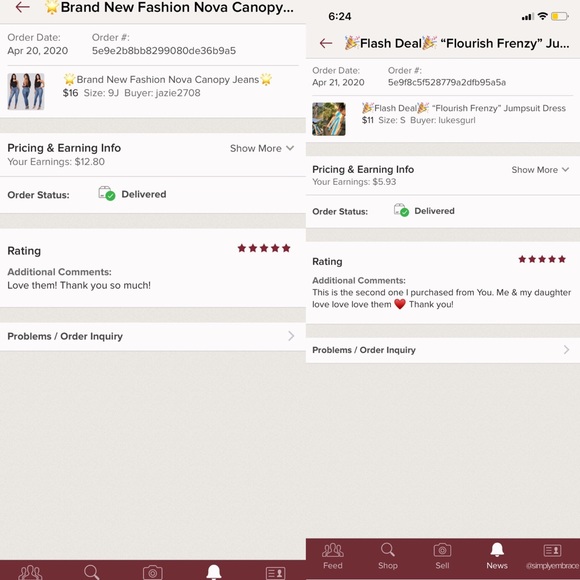Open the Shop tab in right screen
580x580 pixels.
(388, 556)
